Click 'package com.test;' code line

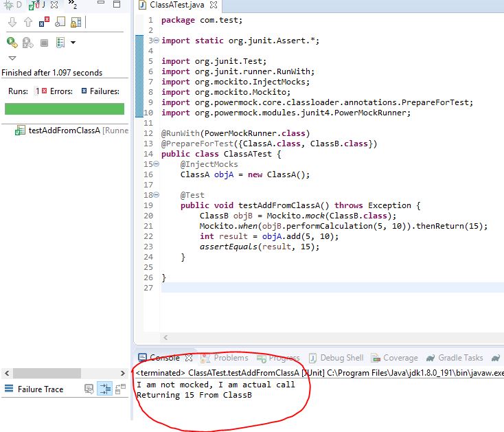coord(202,20)
